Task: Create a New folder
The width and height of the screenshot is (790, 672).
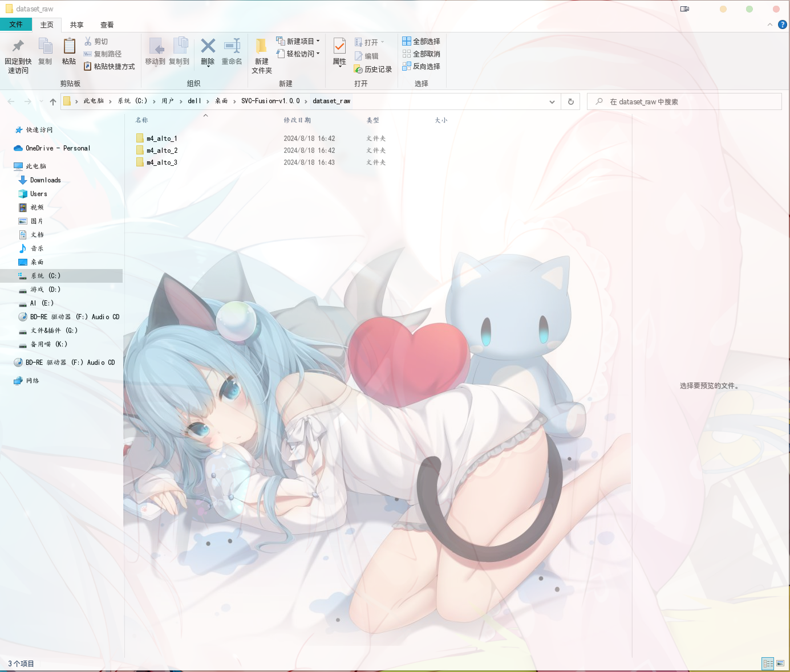Action: click(262, 55)
